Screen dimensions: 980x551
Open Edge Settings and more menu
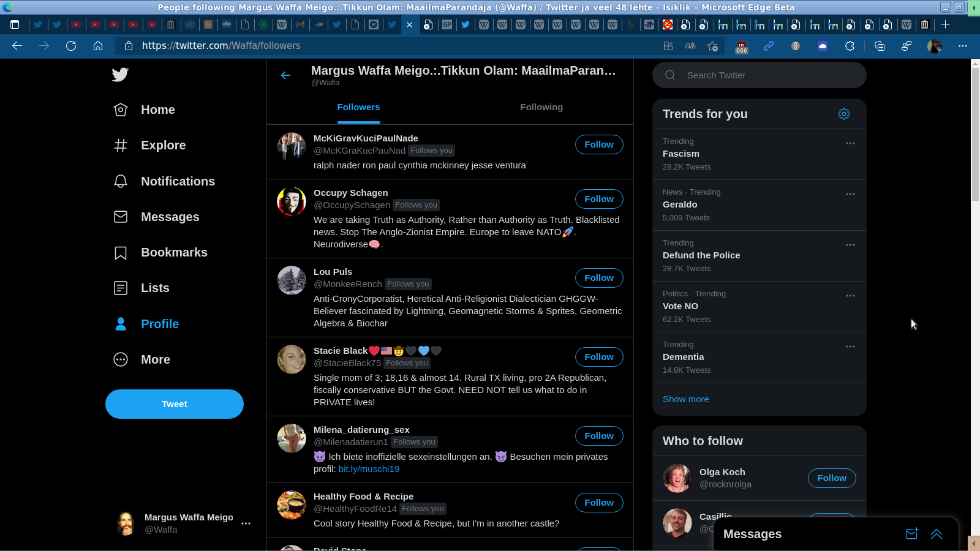[x=963, y=46]
